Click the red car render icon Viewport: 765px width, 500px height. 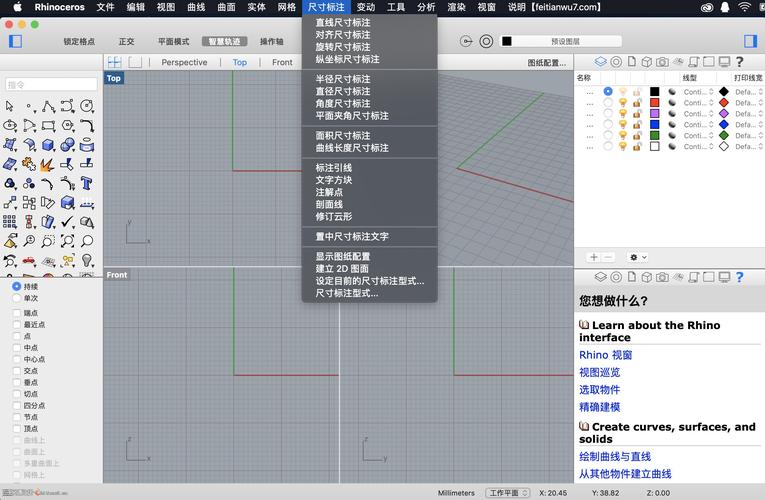(29, 260)
